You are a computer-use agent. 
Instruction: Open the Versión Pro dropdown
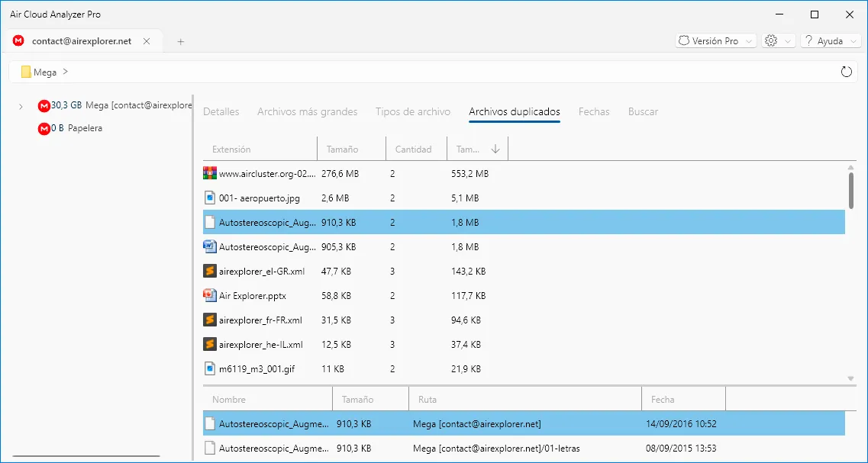[x=716, y=41]
